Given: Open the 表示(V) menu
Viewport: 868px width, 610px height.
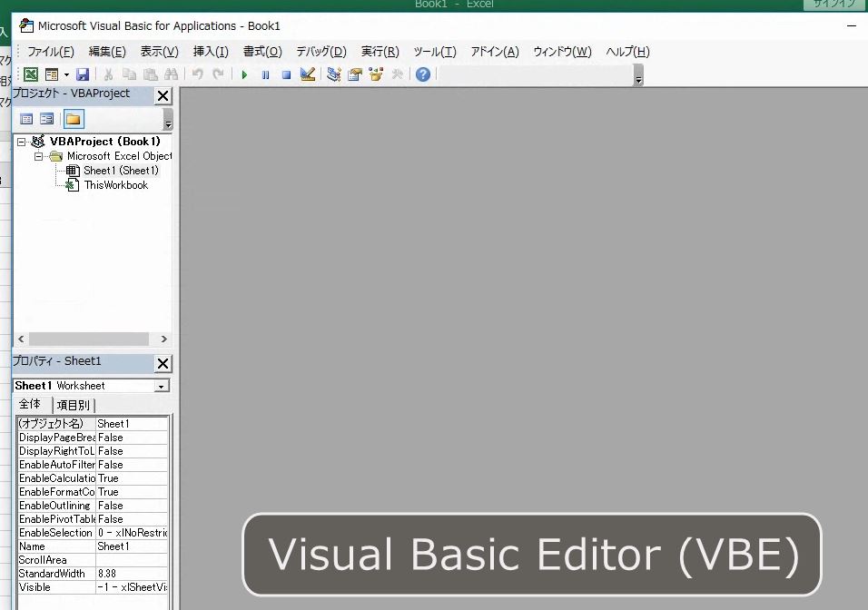Looking at the screenshot, I should point(160,52).
